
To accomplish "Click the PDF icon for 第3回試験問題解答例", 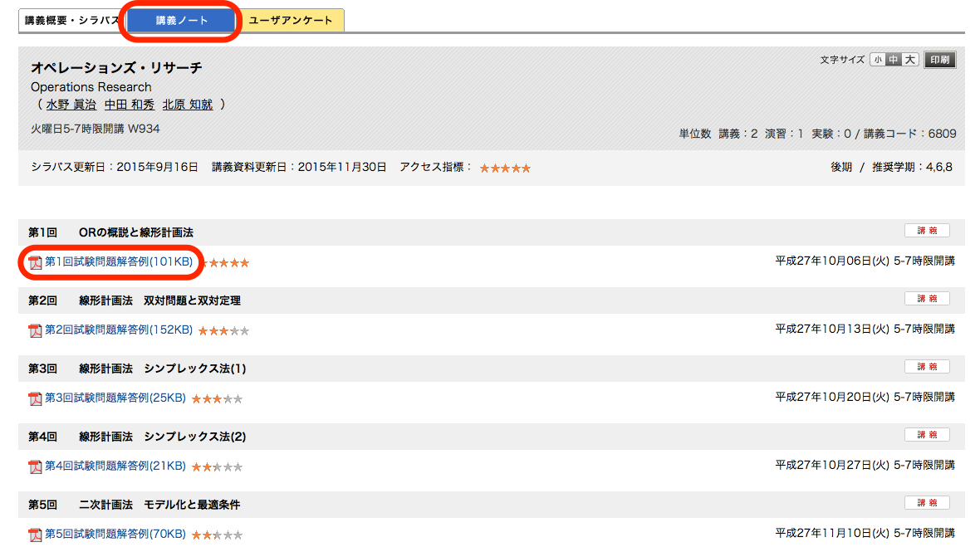I will pyautogui.click(x=35, y=398).
